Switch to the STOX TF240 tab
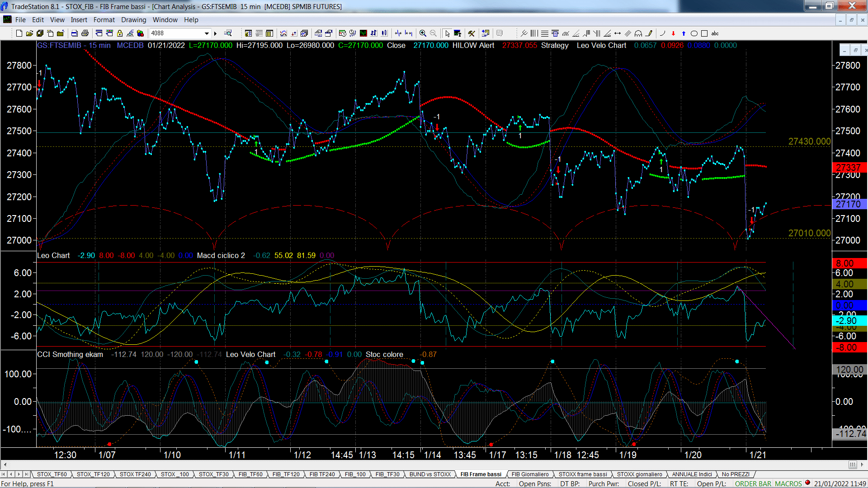 point(135,474)
